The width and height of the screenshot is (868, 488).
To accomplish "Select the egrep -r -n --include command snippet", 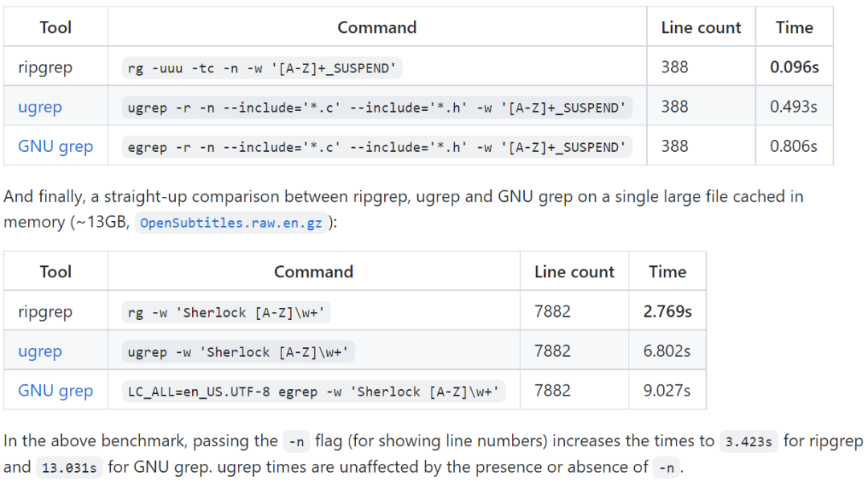I will pos(377,147).
